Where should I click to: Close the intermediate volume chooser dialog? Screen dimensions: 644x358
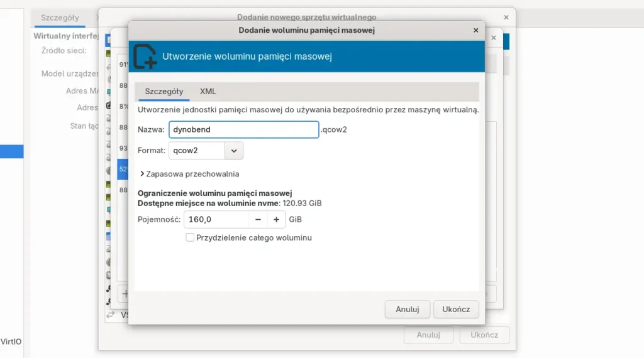(494, 38)
